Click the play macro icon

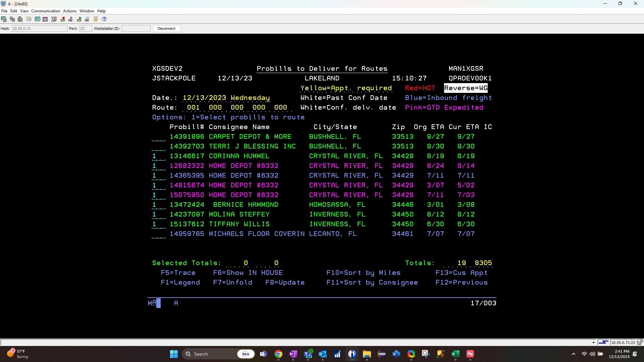coord(79,19)
